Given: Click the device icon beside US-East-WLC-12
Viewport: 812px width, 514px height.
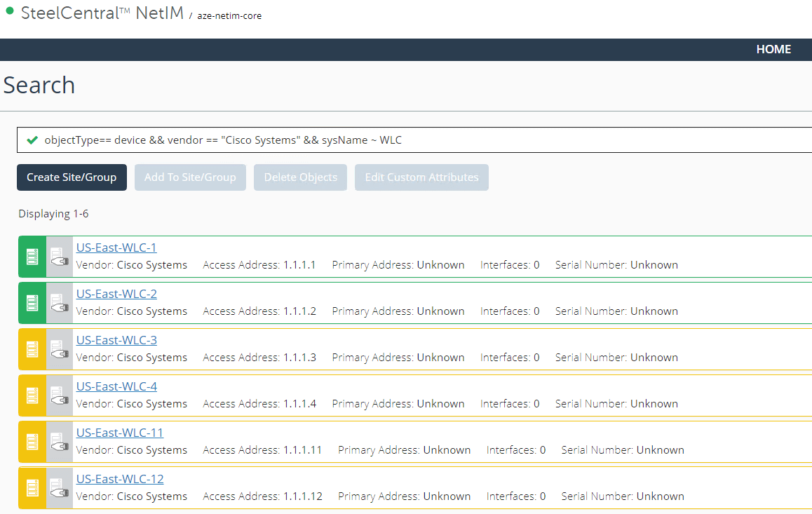Looking at the screenshot, I should (x=60, y=487).
